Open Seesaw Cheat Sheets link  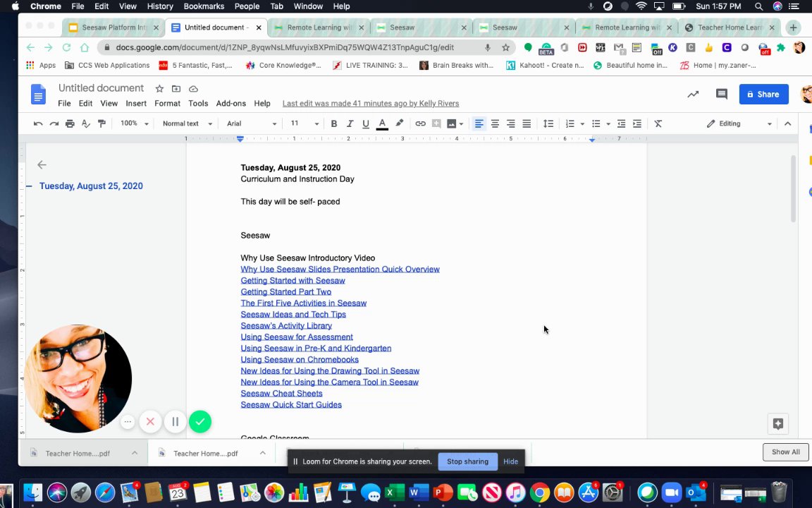281,394
